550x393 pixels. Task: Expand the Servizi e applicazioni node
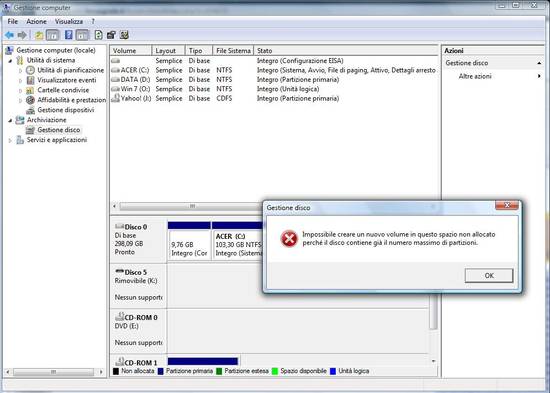click(x=10, y=140)
